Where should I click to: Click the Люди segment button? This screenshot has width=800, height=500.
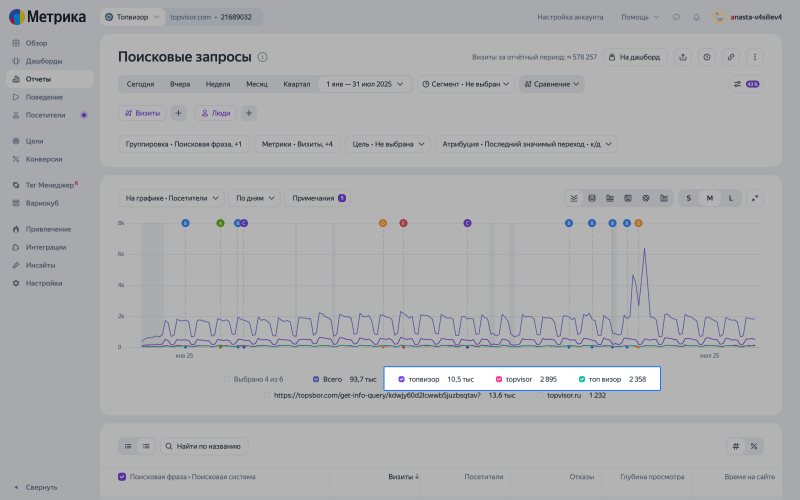pyautogui.click(x=215, y=113)
